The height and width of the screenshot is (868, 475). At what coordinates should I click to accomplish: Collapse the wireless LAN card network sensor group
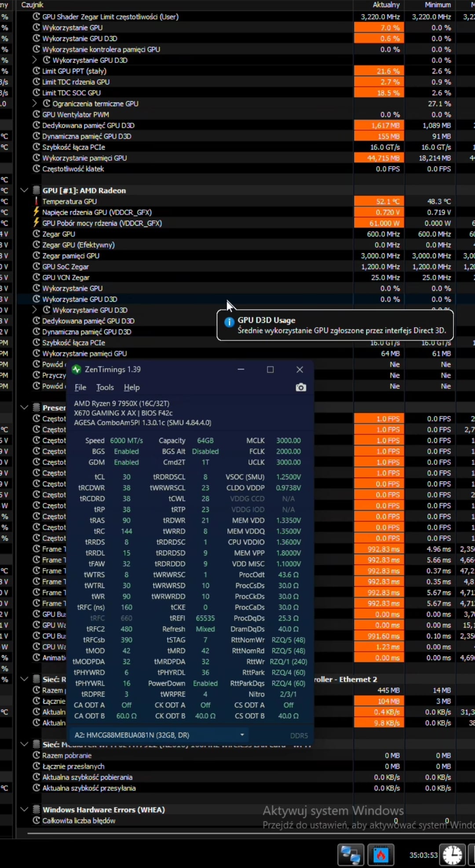click(x=25, y=744)
